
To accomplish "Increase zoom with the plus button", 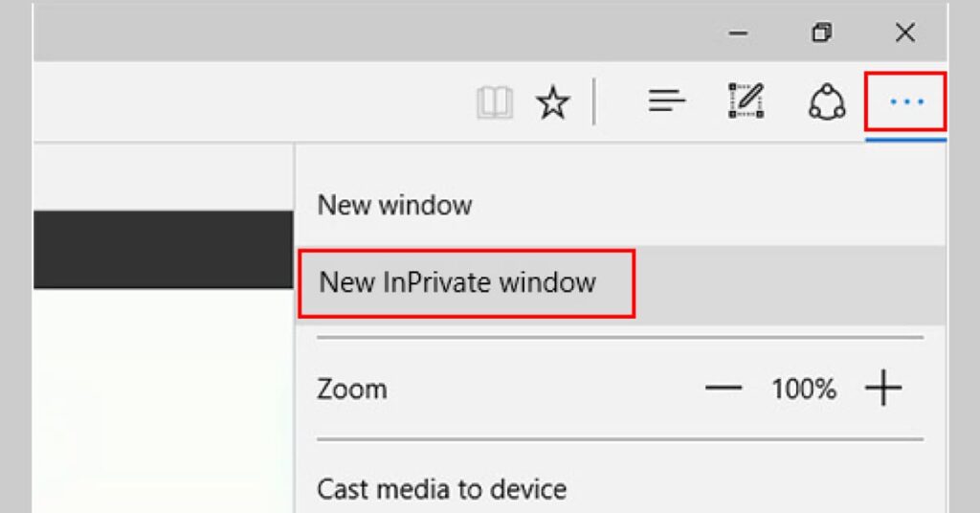I will [883, 389].
